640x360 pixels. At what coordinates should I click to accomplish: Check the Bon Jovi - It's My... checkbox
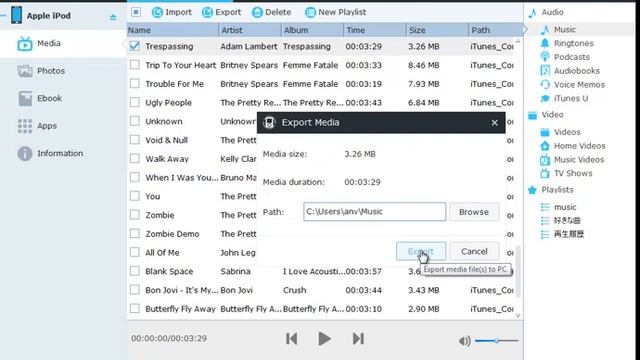pyautogui.click(x=135, y=290)
